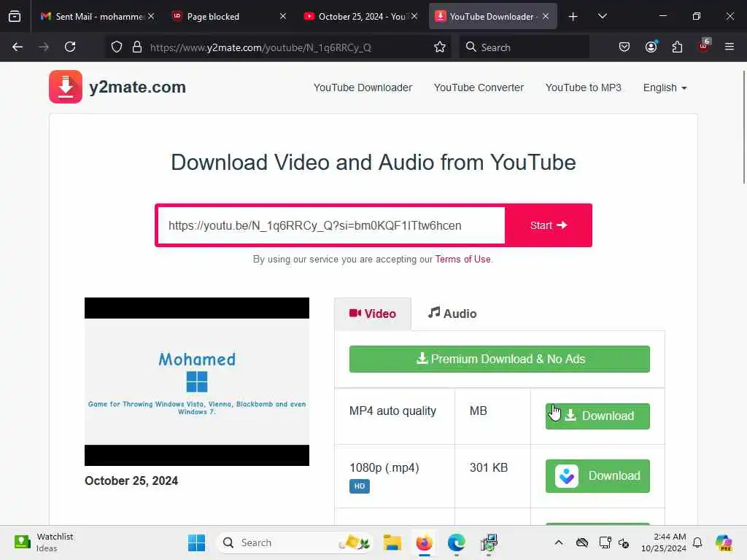Close the Sent Mail tab
Viewport: 747px width, 560px height.
[x=151, y=16]
